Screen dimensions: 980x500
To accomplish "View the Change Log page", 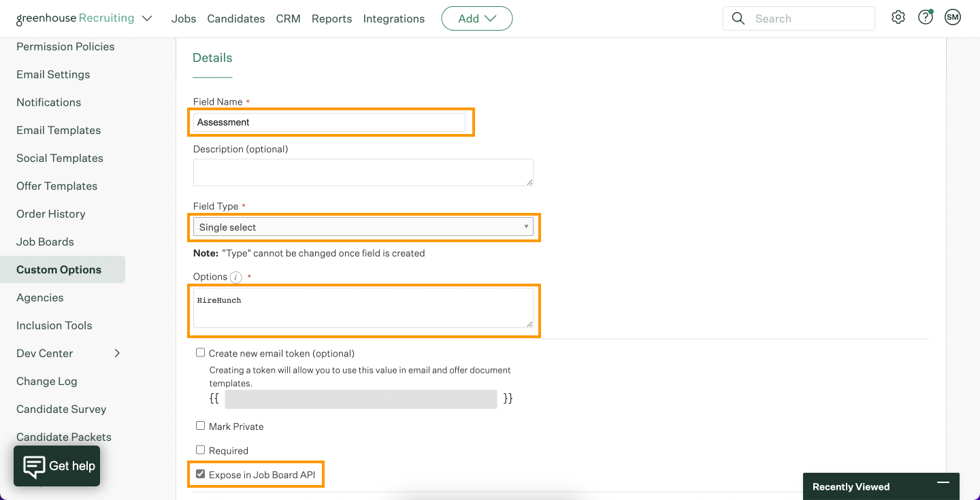I will click(x=47, y=381).
